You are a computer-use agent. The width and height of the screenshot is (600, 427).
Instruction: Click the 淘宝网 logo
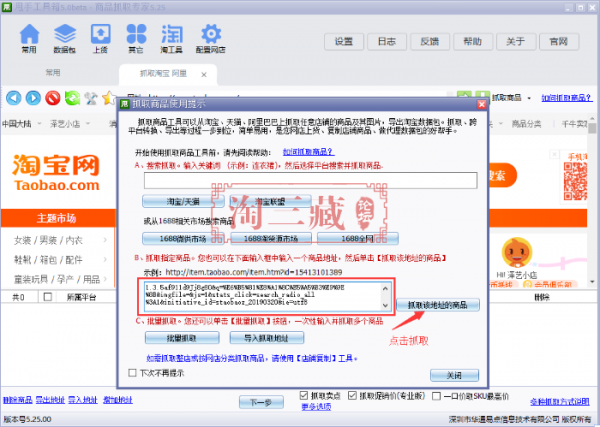[56, 173]
